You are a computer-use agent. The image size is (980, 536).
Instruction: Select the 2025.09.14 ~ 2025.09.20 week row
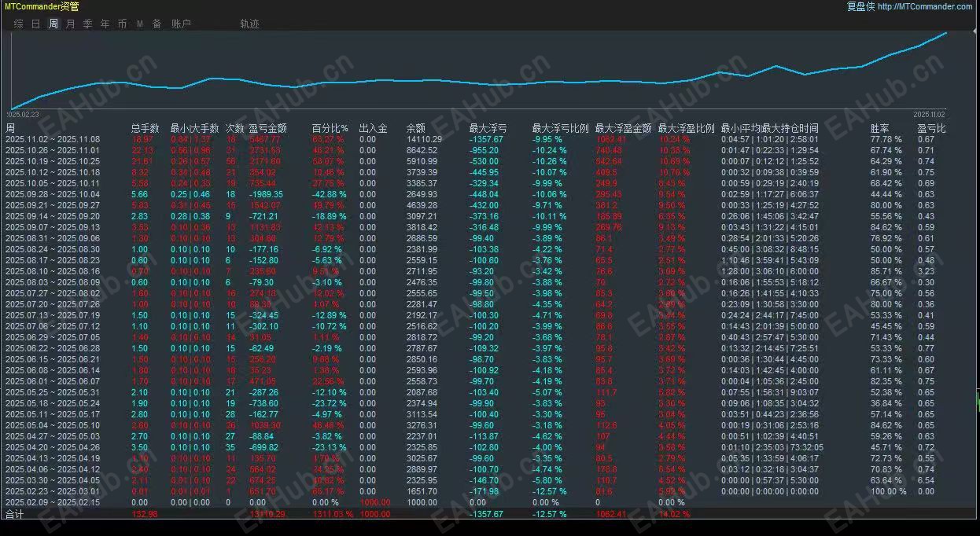click(490, 216)
